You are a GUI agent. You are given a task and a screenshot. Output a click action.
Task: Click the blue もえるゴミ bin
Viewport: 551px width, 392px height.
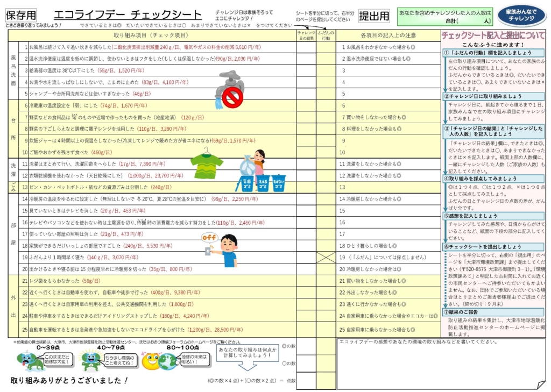click(x=263, y=183)
